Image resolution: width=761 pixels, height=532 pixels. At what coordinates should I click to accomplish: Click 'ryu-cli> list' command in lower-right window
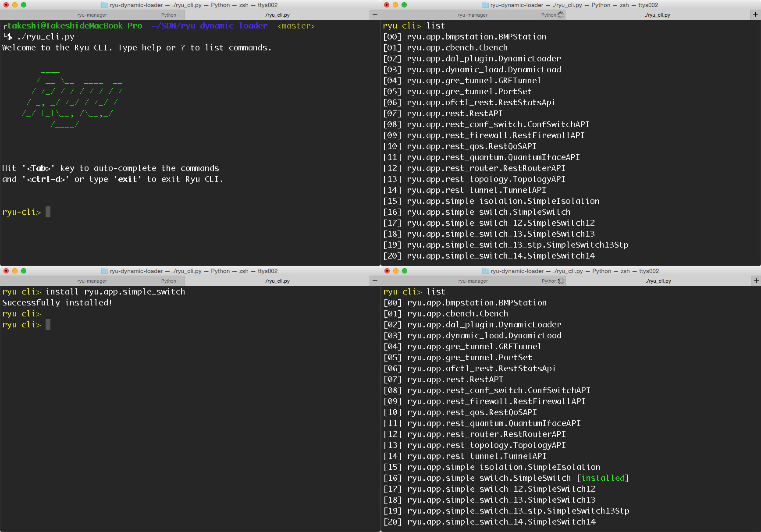pos(414,292)
